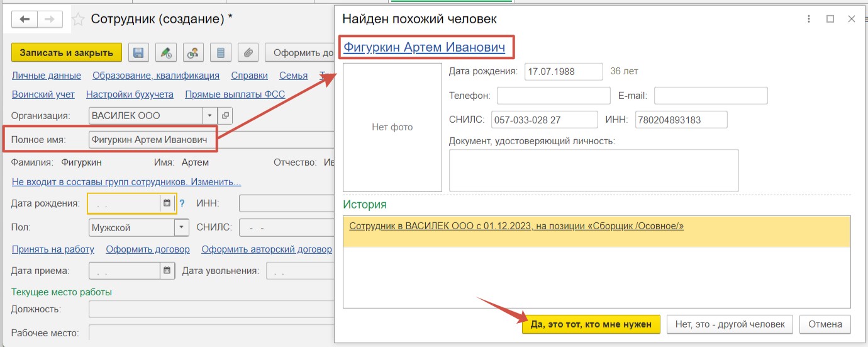Expand the Организация dropdown arrow
Screen dimensions: 868x347
coord(209,116)
